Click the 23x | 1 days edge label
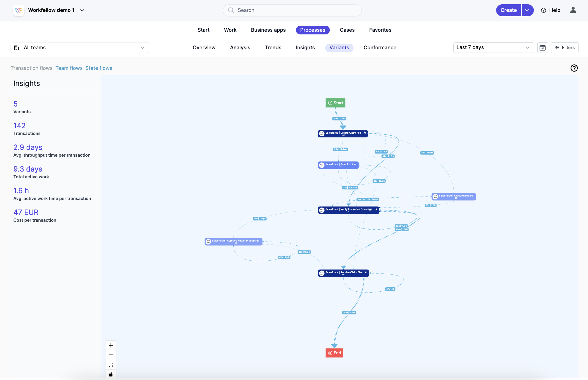The image size is (588, 380). click(427, 153)
